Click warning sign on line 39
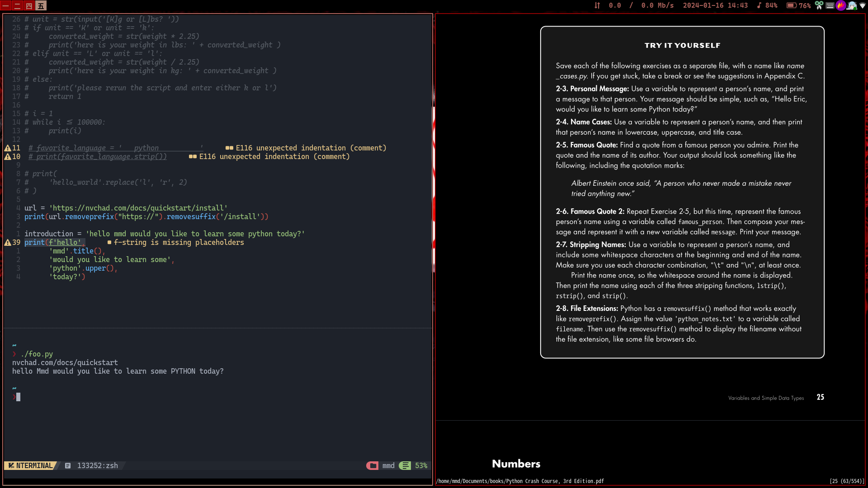The width and height of the screenshot is (868, 488). [8, 243]
